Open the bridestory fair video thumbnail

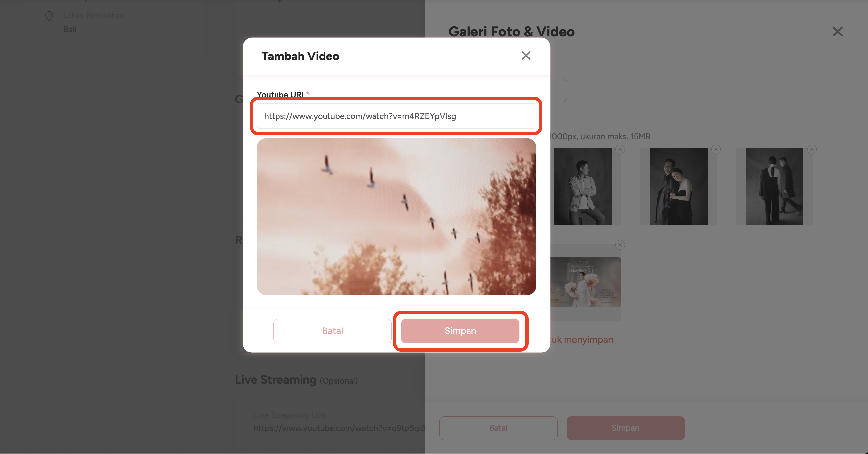(586, 282)
